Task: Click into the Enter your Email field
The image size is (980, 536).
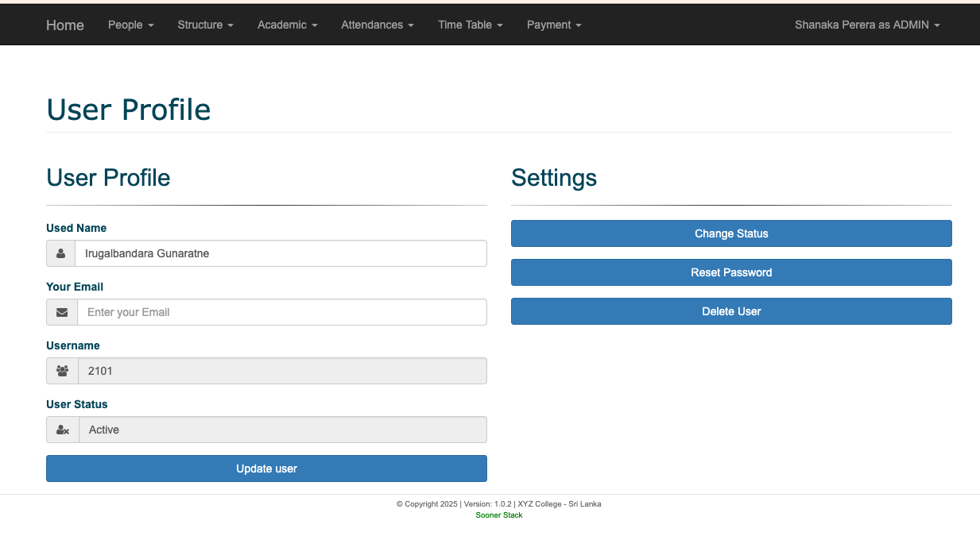Action: [281, 312]
